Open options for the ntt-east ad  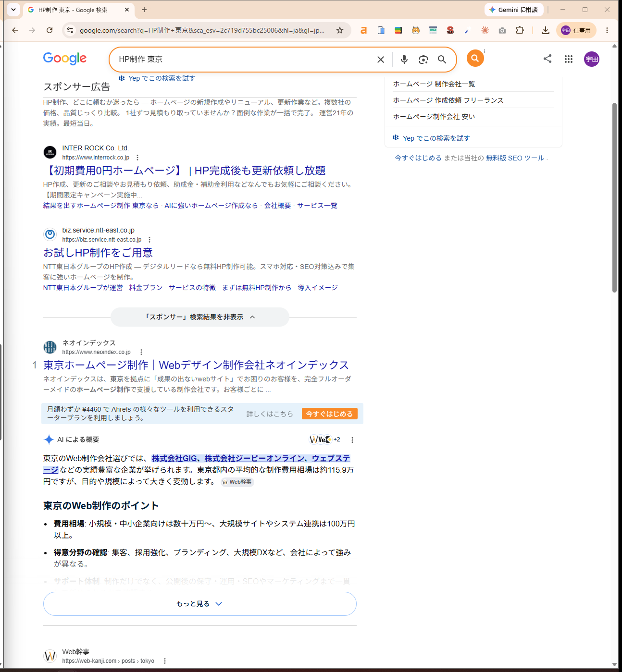coord(149,240)
